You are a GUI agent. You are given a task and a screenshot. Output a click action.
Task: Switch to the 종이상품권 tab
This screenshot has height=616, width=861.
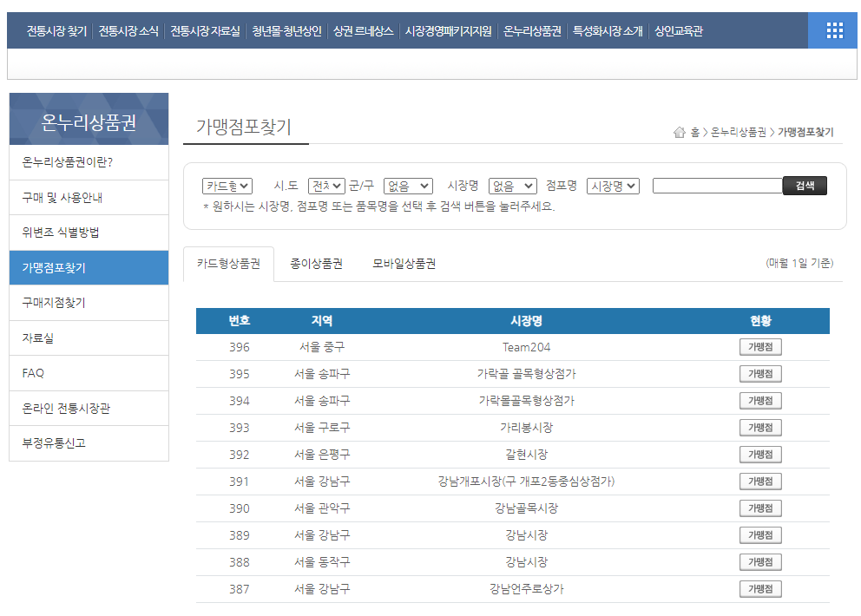pyautogui.click(x=316, y=264)
